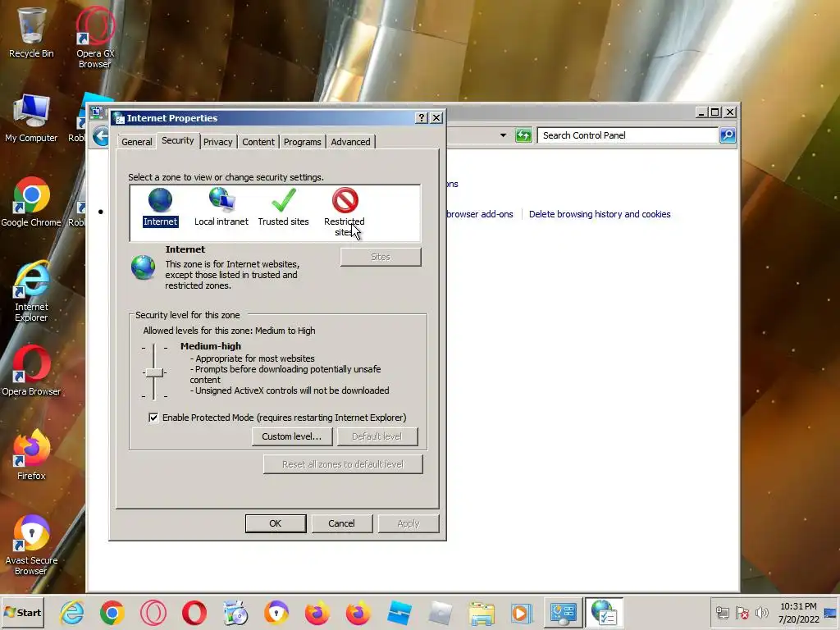Image resolution: width=840 pixels, height=630 pixels.
Task: Click the Start button
Action: pos(23,612)
